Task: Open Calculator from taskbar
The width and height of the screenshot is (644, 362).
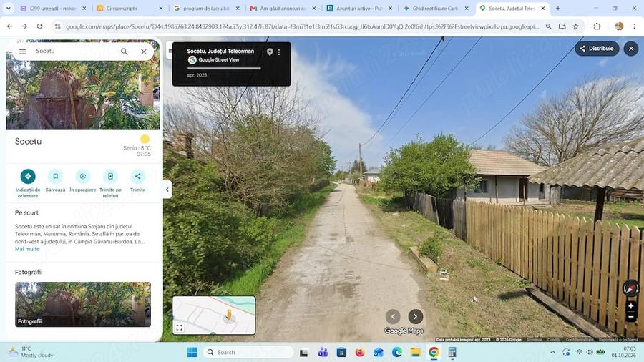Action: coord(452,352)
